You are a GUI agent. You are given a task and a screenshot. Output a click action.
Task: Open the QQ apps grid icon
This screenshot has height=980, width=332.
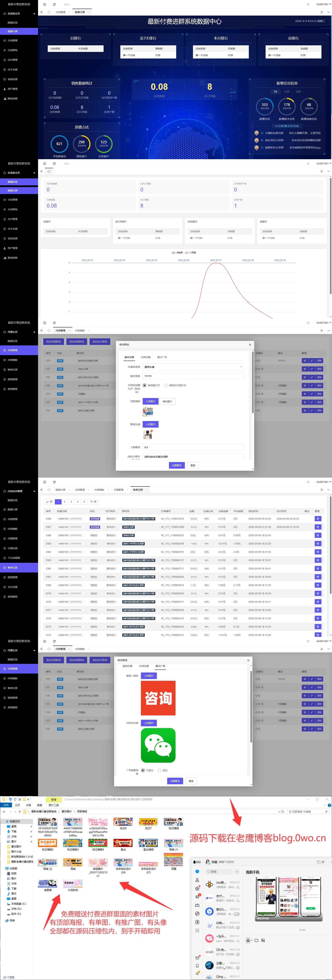pos(197,931)
